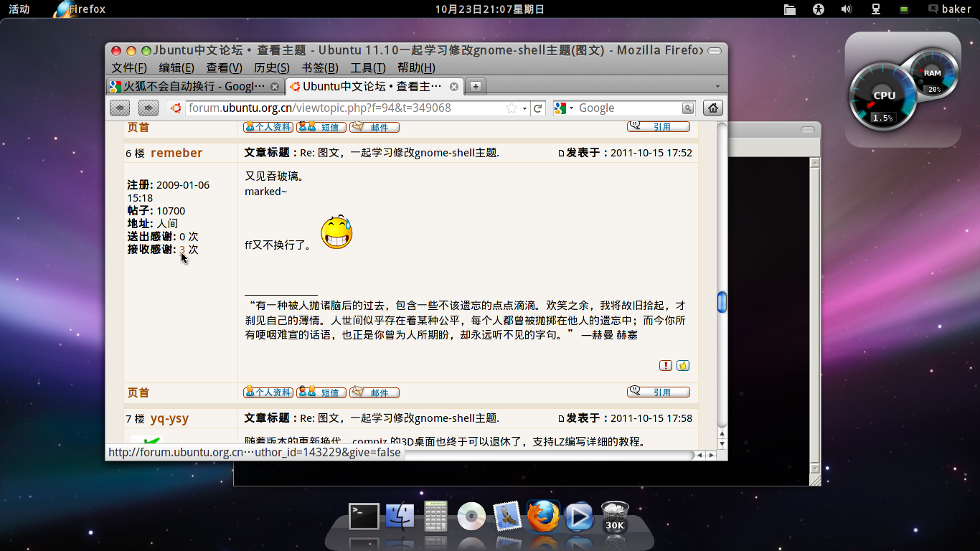The width and height of the screenshot is (980, 551).
Task: Open the 帮助(H) menu
Action: pyautogui.click(x=416, y=67)
